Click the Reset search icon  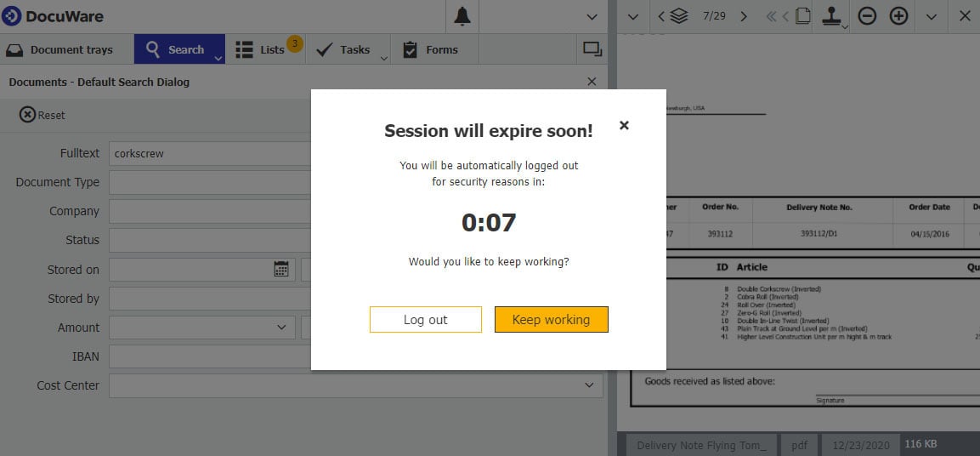(x=28, y=115)
